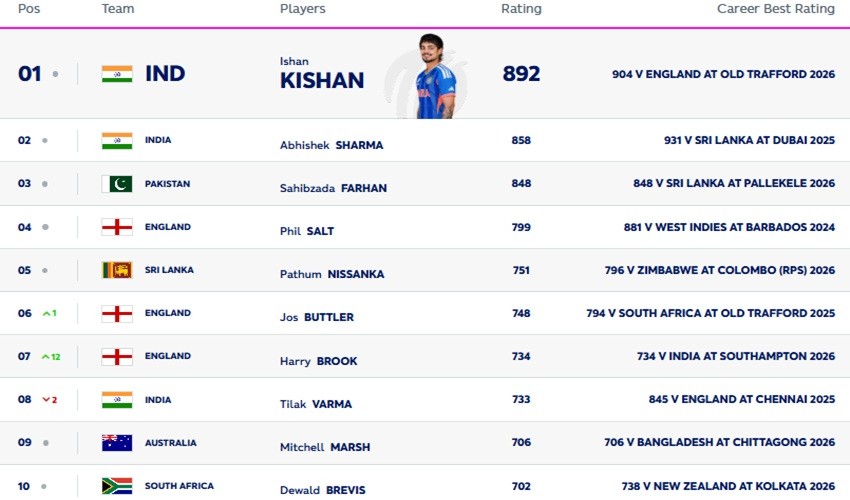Select the Rating column header
This screenshot has width=850, height=500.
pos(521,9)
